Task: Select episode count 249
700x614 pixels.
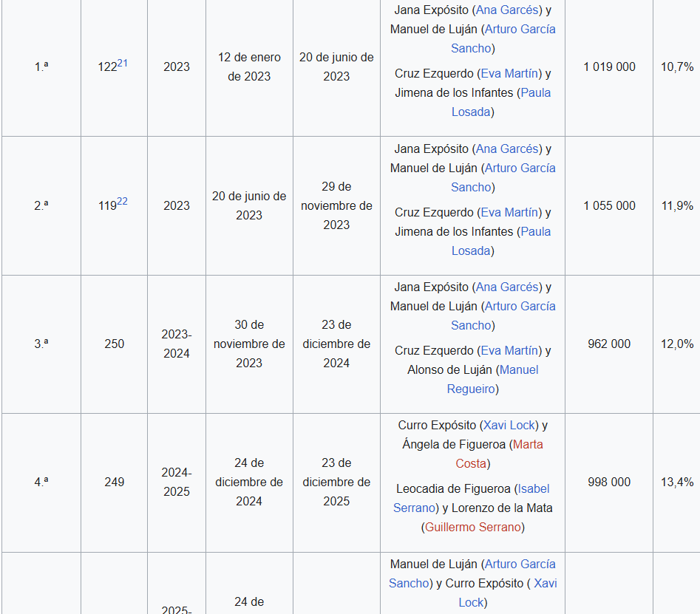Action: (x=115, y=482)
